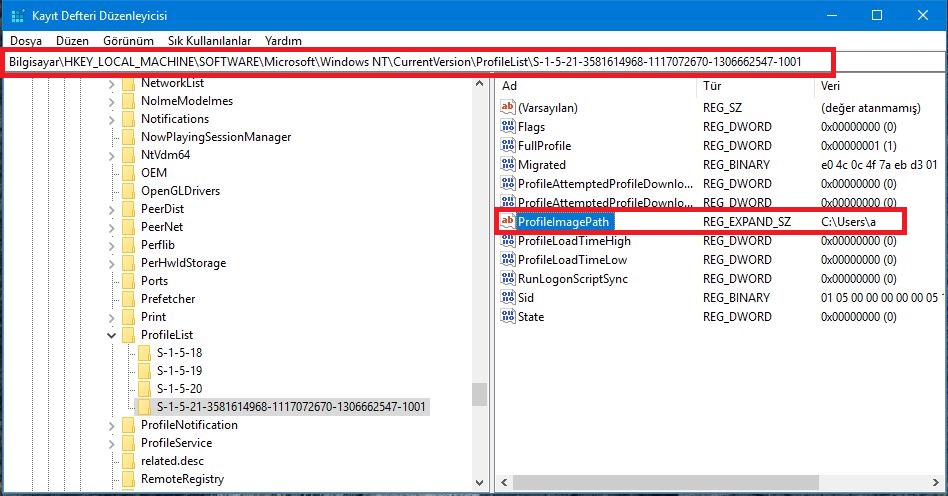Click the values pane horizontal scrollbar thumb
This screenshot has height=496, width=948.
click(x=665, y=483)
